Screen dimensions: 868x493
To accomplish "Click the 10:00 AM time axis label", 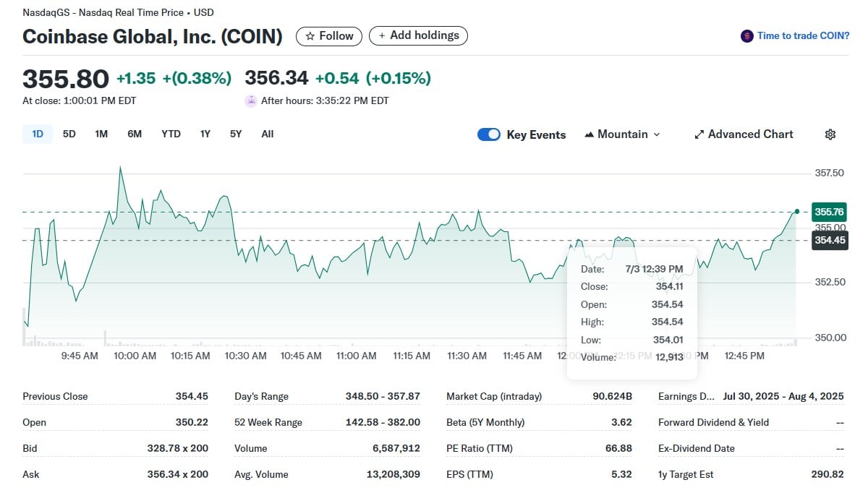I will tap(135, 356).
